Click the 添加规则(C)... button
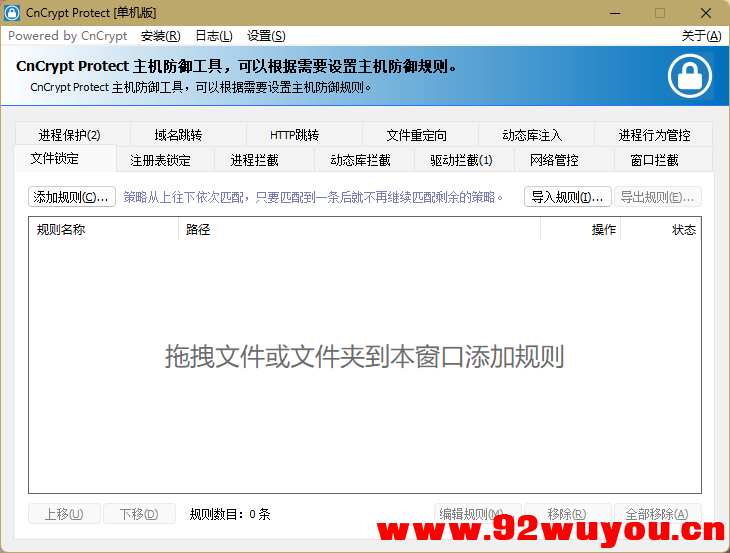The image size is (730, 553). 71,197
